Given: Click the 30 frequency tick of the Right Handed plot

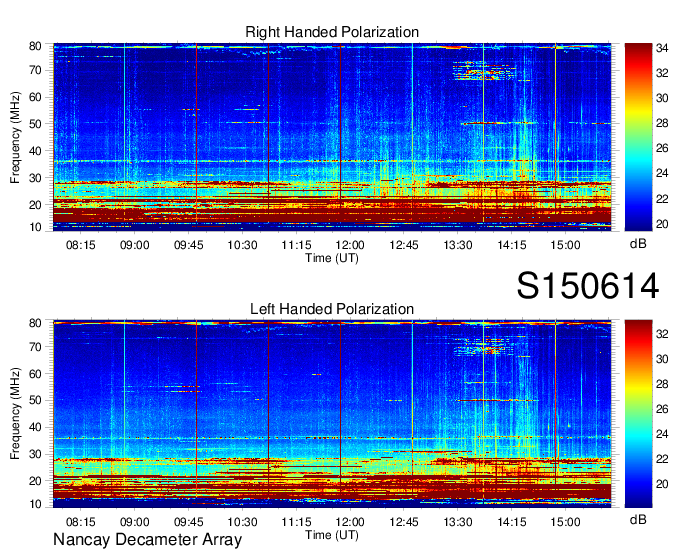Looking at the screenshot, I should pos(35,178).
